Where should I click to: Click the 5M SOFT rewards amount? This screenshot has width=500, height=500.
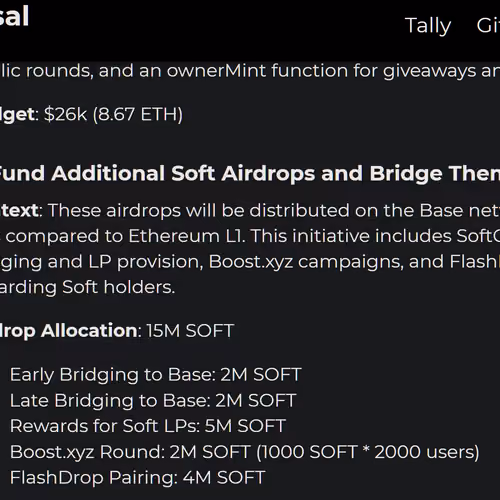pos(245,426)
